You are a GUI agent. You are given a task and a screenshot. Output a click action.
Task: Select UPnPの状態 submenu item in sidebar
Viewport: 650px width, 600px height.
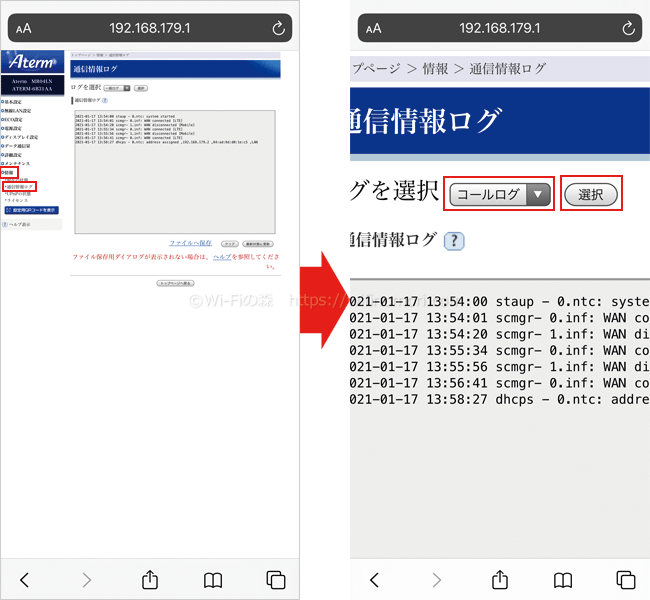point(18,194)
